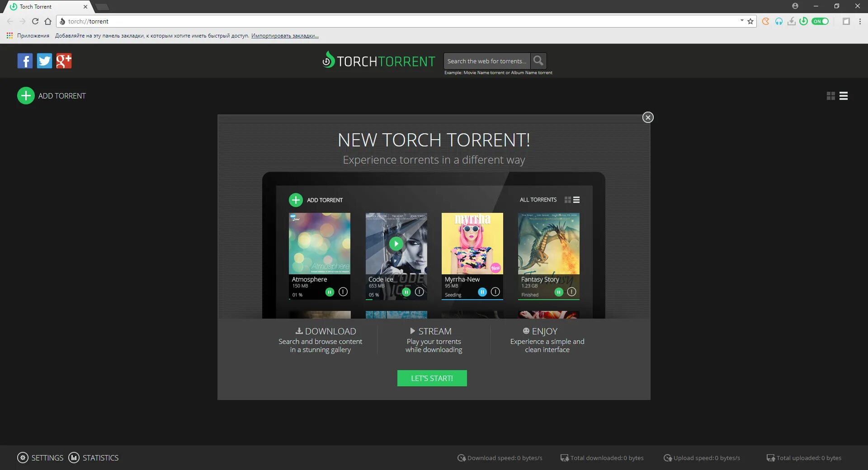Click the DOWNLOAD feature heading
Image resolution: width=868 pixels, height=470 pixels.
coord(325,331)
